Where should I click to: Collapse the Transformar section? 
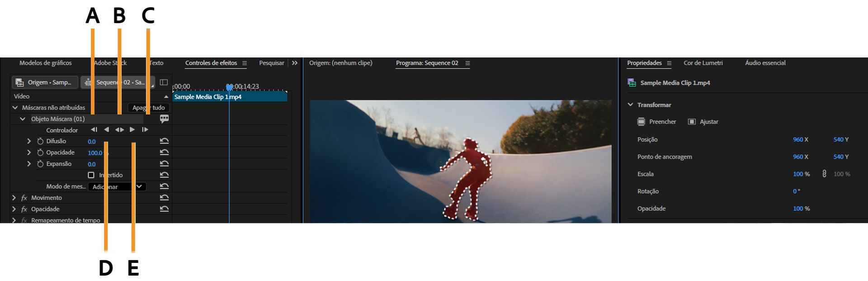pyautogui.click(x=631, y=105)
